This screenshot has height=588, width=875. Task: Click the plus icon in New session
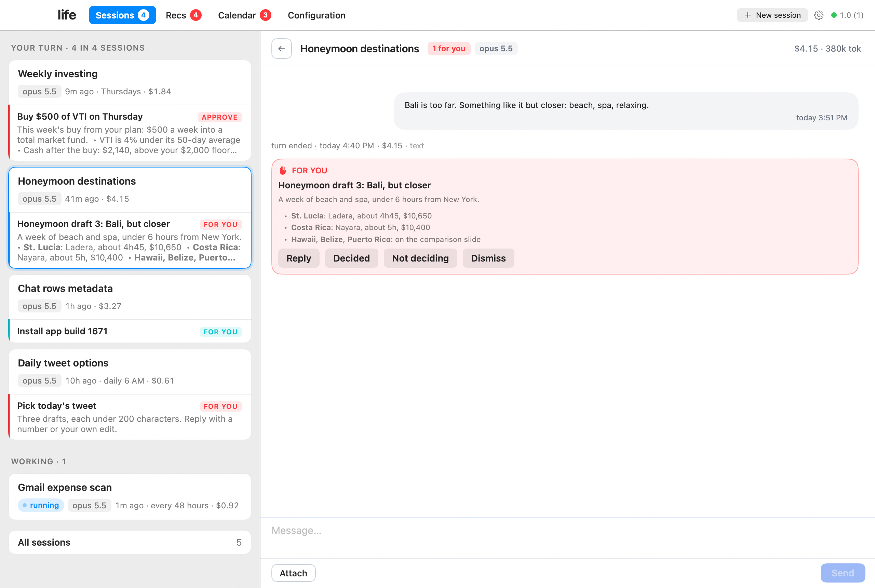pos(748,15)
